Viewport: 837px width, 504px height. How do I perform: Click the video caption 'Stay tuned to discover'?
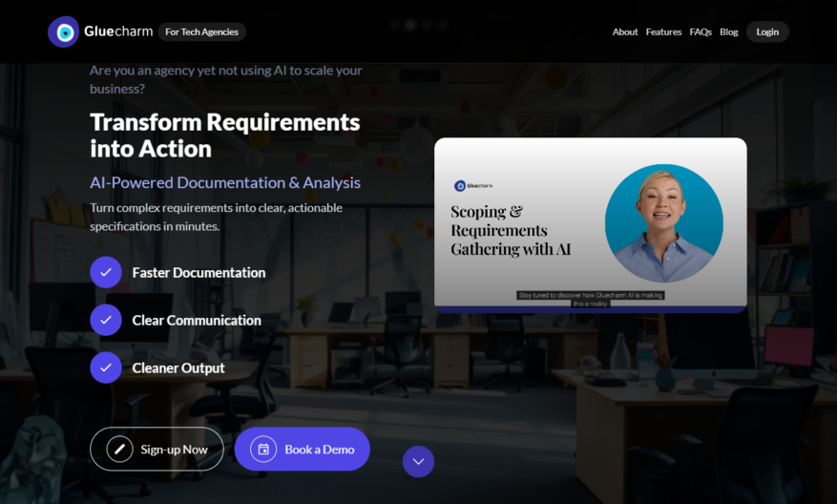click(591, 299)
